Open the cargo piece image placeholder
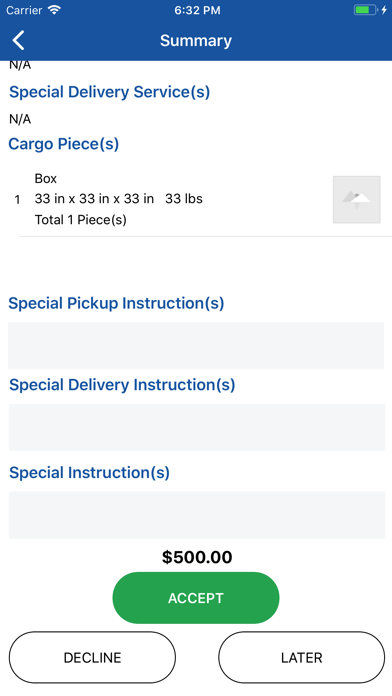392x696 pixels. pyautogui.click(x=356, y=200)
